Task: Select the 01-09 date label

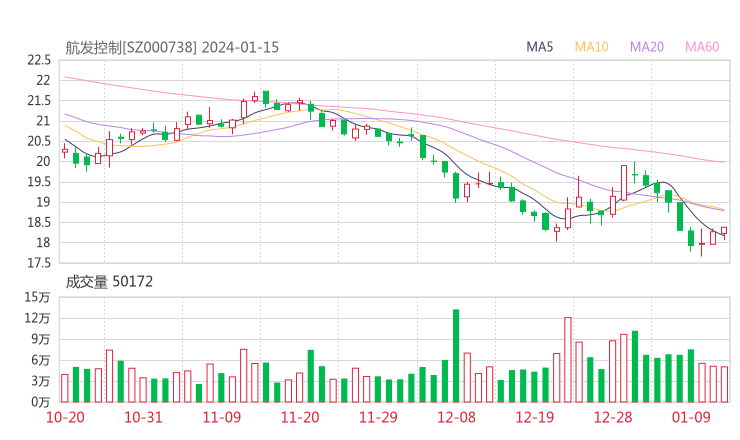Action: 691,417
